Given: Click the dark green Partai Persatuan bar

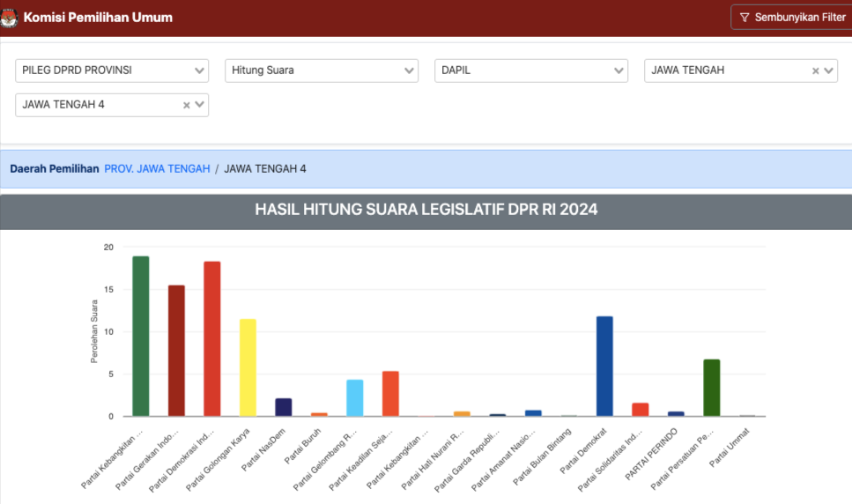Looking at the screenshot, I should 712,388.
